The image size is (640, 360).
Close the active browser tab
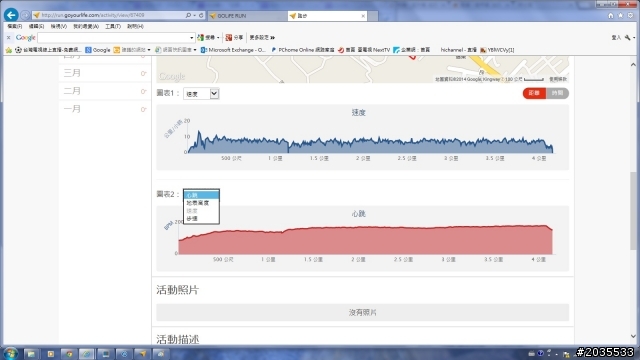click(363, 16)
